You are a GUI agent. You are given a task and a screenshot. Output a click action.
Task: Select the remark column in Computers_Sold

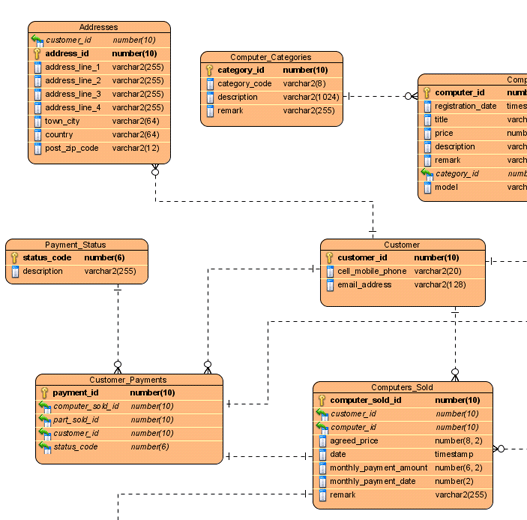[342, 495]
